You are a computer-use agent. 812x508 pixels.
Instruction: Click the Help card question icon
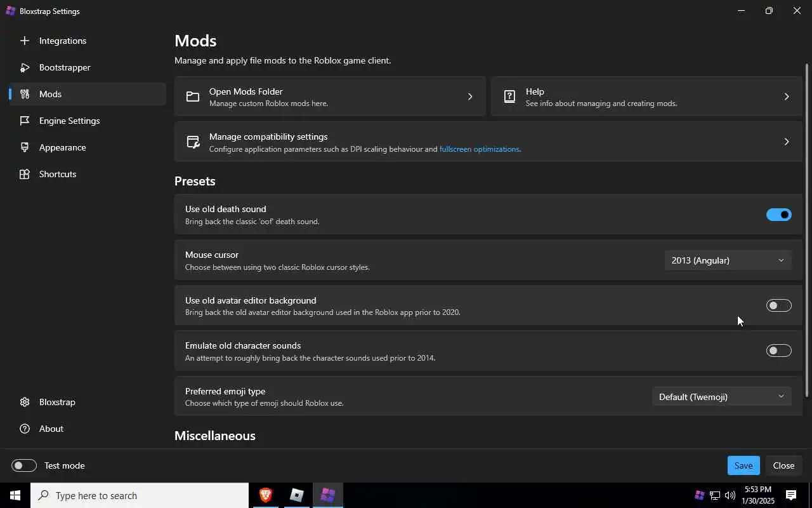[x=509, y=97]
